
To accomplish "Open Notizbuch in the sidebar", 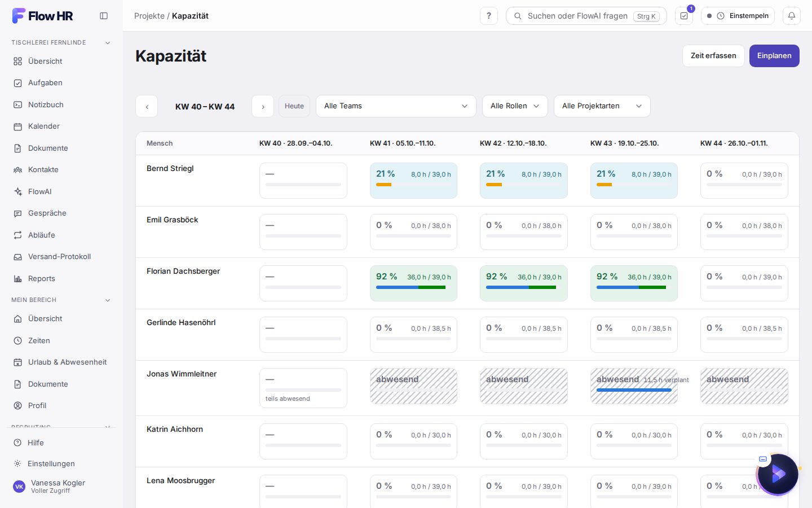I will pyautogui.click(x=61, y=104).
